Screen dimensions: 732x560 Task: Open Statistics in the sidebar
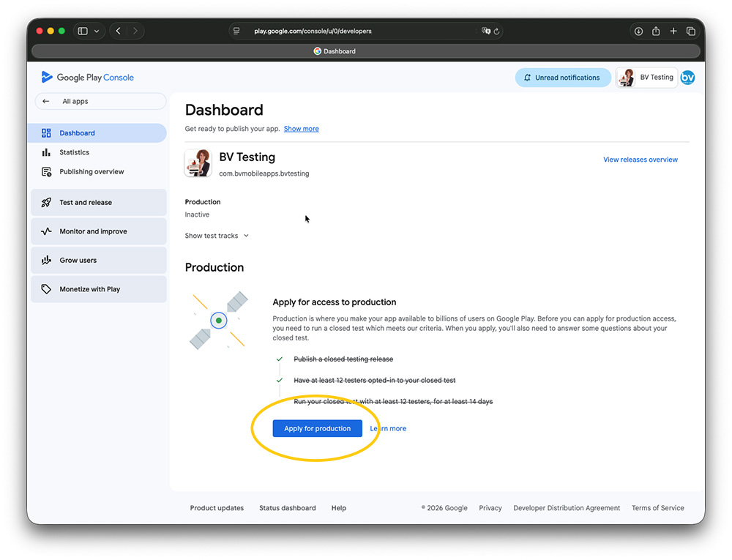click(99, 152)
